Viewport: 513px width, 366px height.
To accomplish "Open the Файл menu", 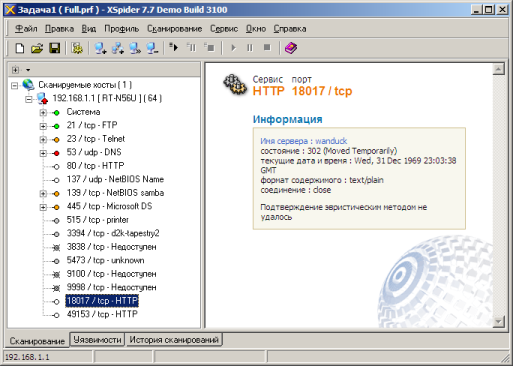I will (x=26, y=29).
